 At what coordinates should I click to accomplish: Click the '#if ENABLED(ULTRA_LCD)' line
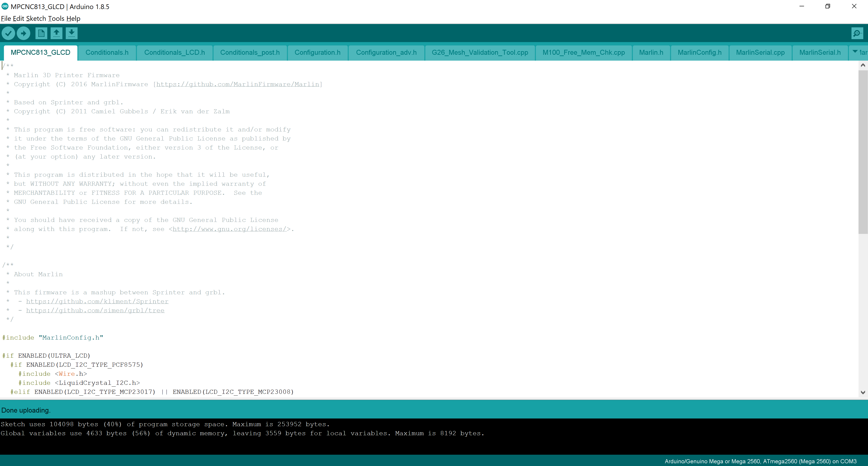(46, 356)
